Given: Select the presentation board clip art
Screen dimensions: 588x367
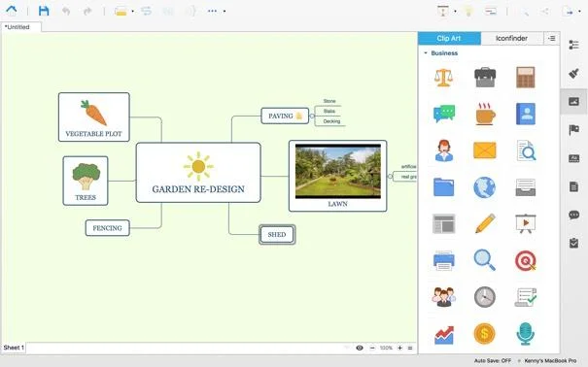Looking at the screenshot, I should coord(526,223).
